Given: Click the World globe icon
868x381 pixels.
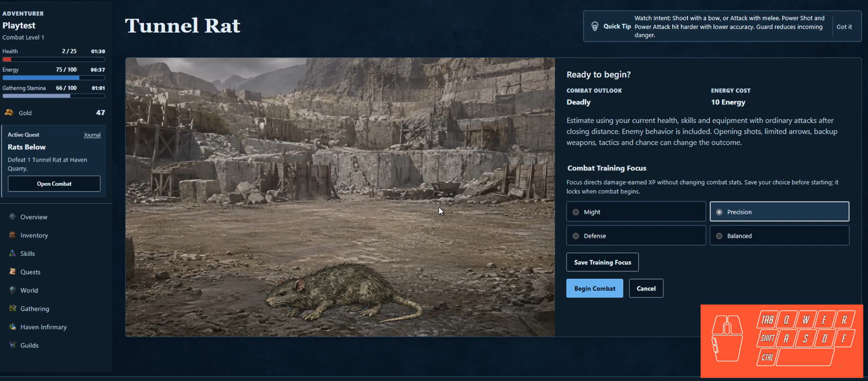Looking at the screenshot, I should 12,290.
